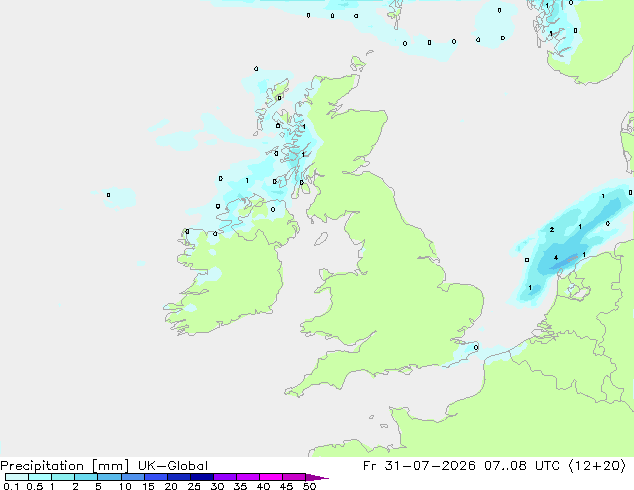Viewport: 634px width, 490px height.
Task: Click the 25–30 mm dark blue swatch
Action: 202,477
